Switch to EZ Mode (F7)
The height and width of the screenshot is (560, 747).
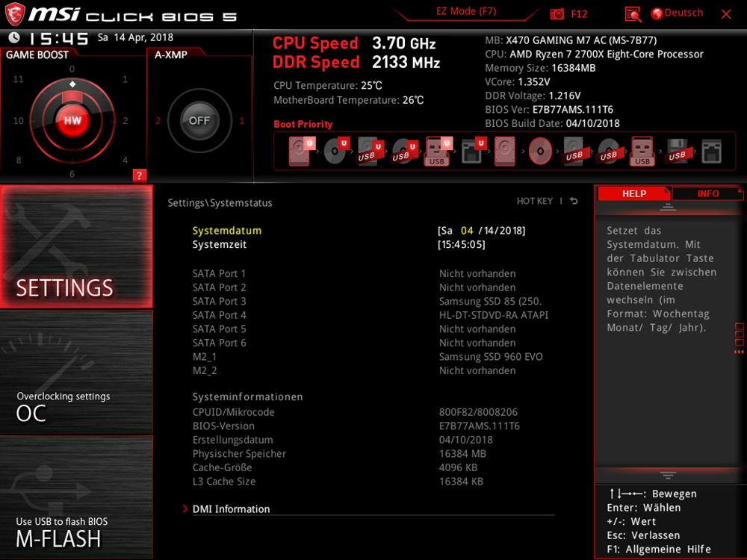pos(466,11)
